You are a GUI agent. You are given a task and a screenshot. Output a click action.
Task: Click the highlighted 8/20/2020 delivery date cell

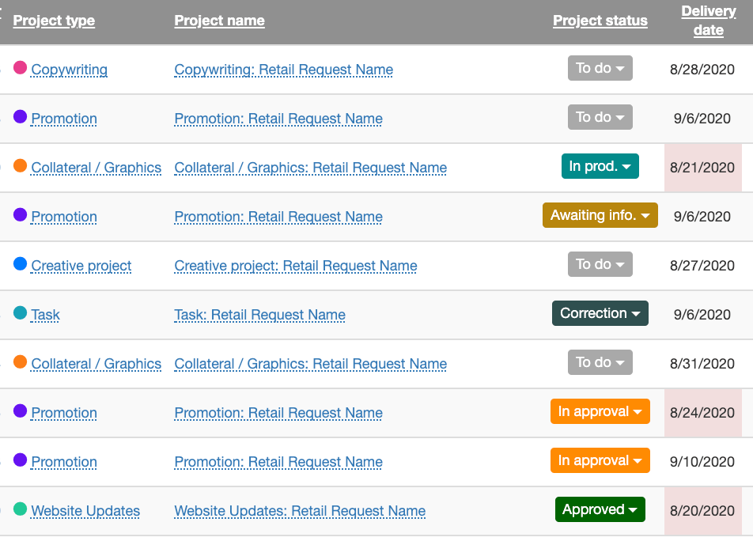tap(703, 511)
